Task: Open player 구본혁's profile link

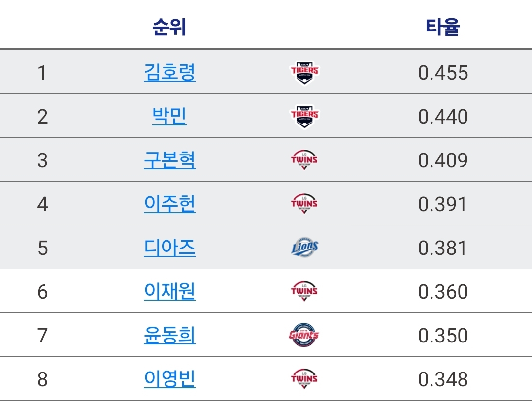Action: point(169,159)
